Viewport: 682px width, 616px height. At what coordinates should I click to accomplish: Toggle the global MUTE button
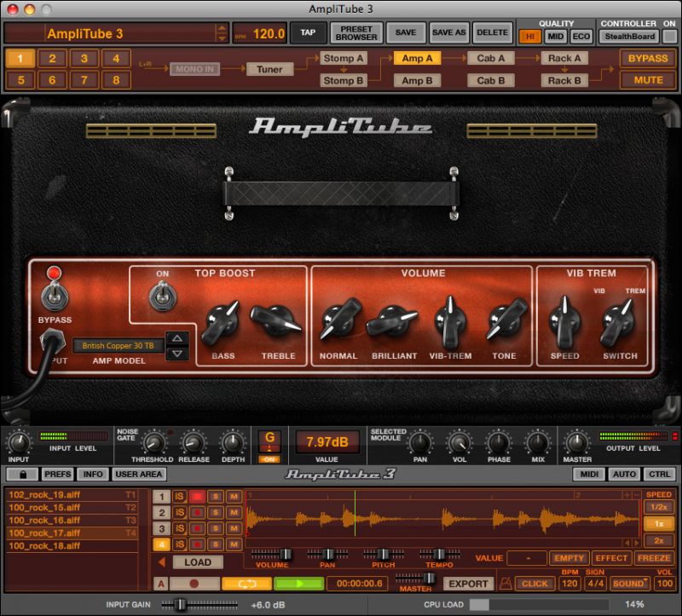[x=648, y=80]
